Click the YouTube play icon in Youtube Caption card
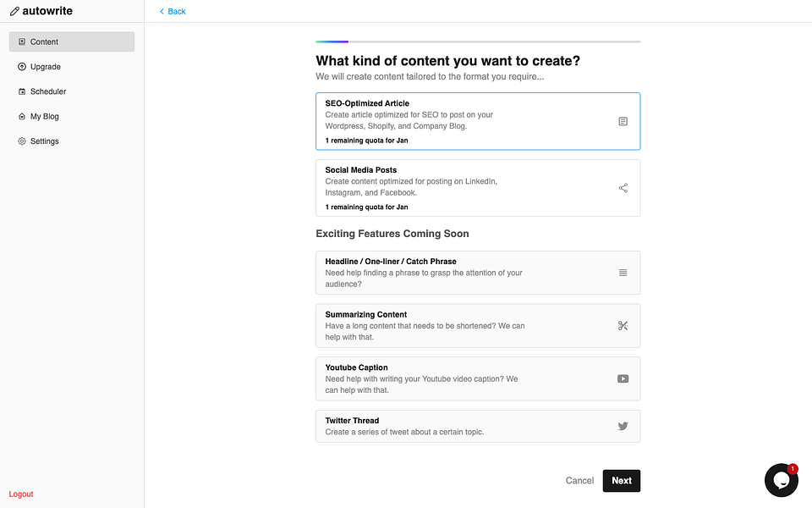This screenshot has width=812, height=508. tap(623, 378)
